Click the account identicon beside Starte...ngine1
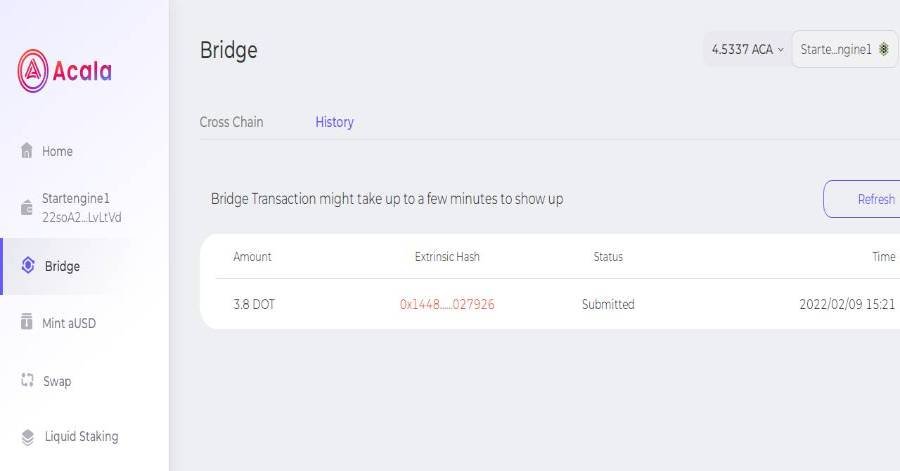Viewport: 900px width, 471px height. click(x=884, y=49)
